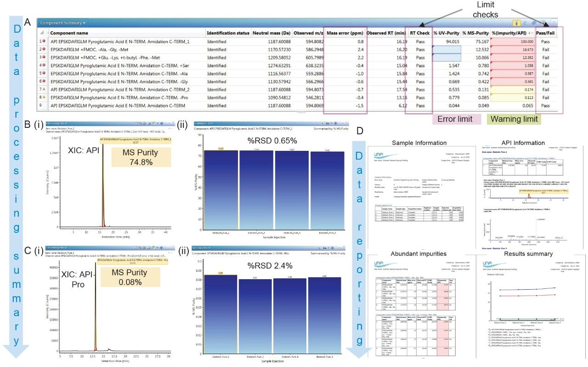Click the export icon on the Summary Plot toolbar
The image size is (588, 367).
tap(322, 123)
